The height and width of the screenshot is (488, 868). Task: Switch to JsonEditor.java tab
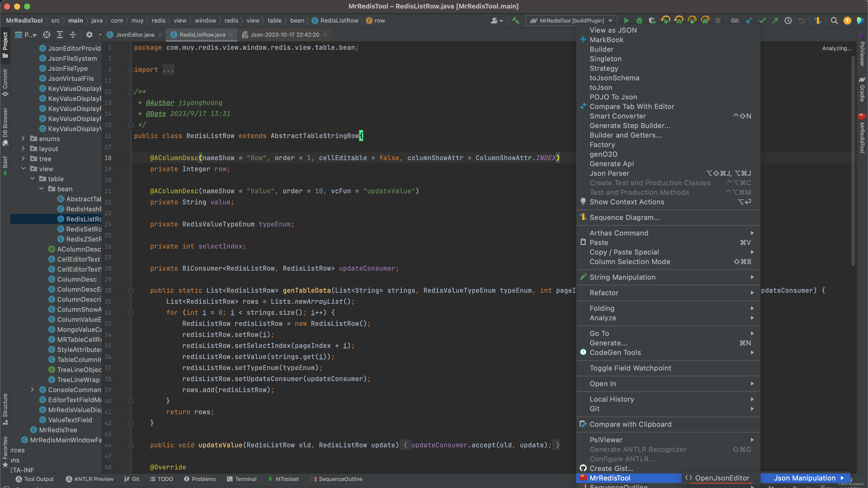135,35
